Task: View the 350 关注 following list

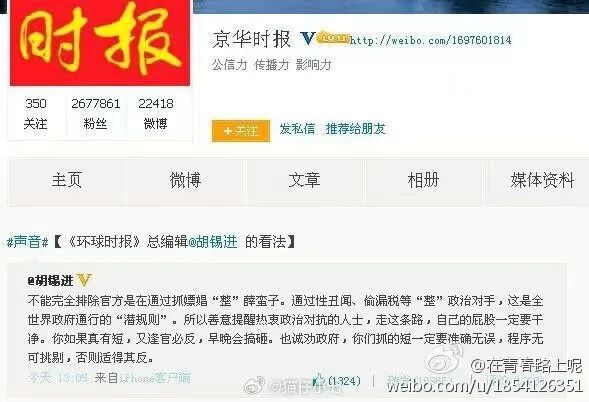Action: click(x=36, y=113)
